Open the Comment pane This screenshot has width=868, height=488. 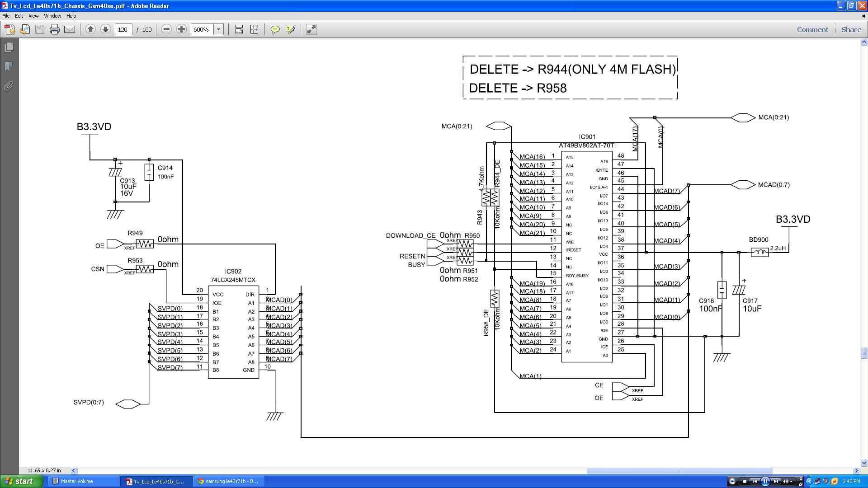(x=812, y=29)
